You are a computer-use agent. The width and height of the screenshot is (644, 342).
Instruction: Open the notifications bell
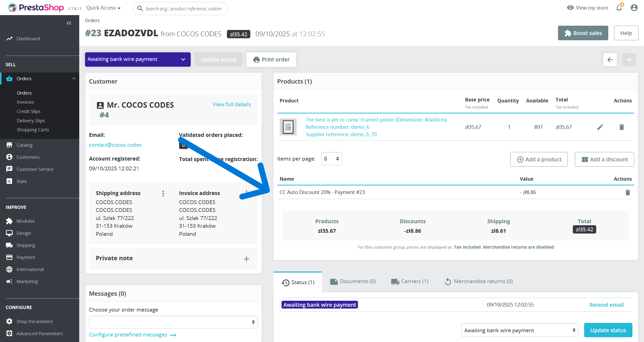619,8
